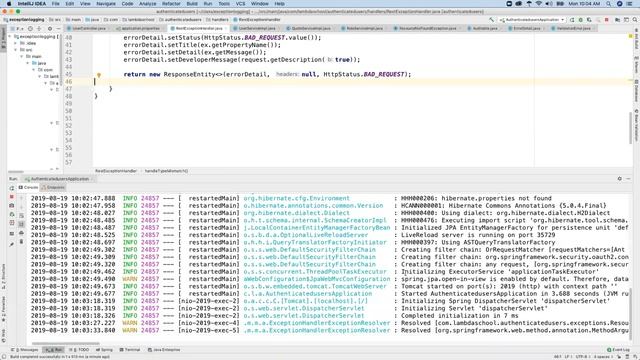Collapse the main folder in the project tree
Screen dimensions: 640x360
tap(22, 56)
